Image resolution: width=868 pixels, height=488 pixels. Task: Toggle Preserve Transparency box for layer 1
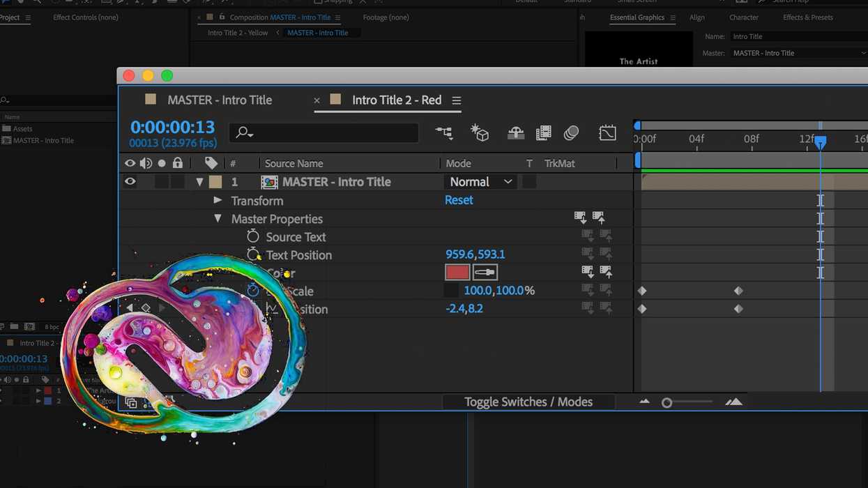(x=530, y=182)
